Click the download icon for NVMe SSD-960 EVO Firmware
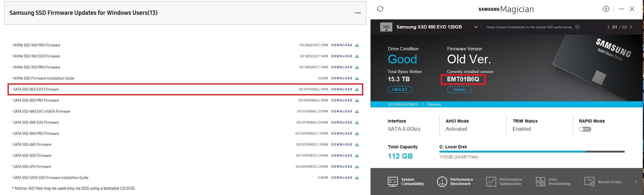This screenshot has width=644, height=195. point(357,56)
